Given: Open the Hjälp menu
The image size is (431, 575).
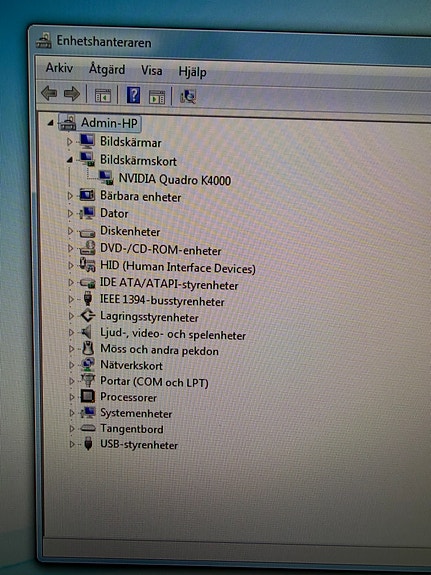Looking at the screenshot, I should (192, 72).
